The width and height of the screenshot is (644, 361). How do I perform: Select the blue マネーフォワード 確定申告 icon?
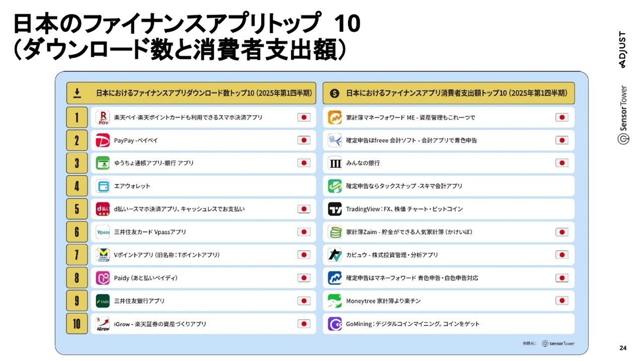click(335, 278)
